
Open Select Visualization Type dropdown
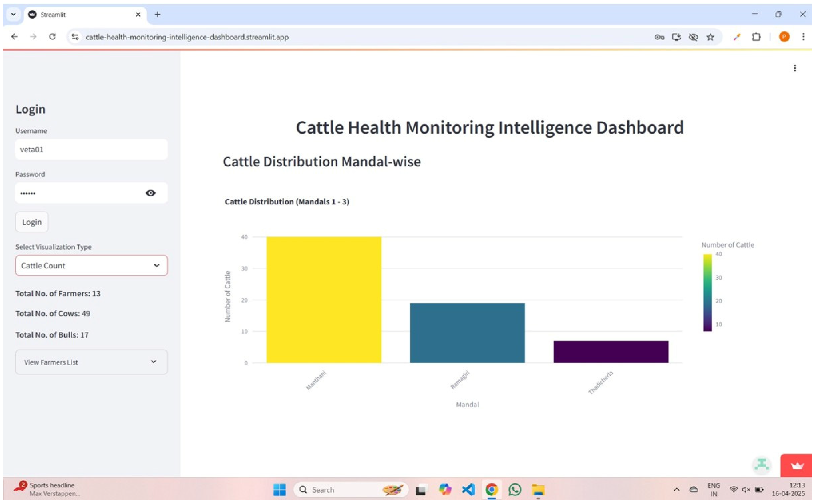click(91, 266)
